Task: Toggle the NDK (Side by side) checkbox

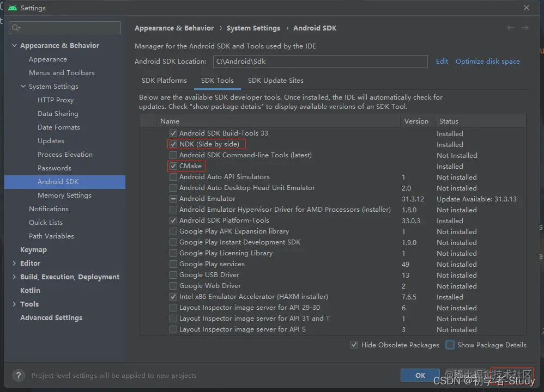Action: click(x=173, y=144)
